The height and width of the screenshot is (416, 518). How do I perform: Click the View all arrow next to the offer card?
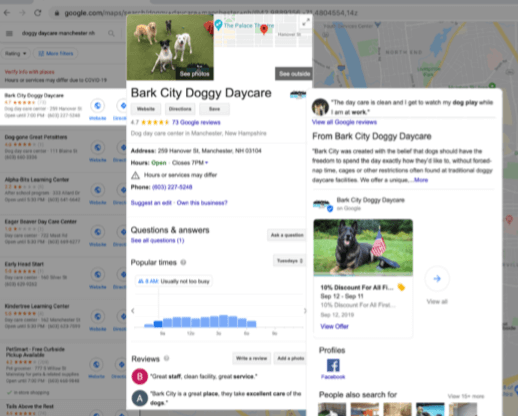tap(437, 279)
